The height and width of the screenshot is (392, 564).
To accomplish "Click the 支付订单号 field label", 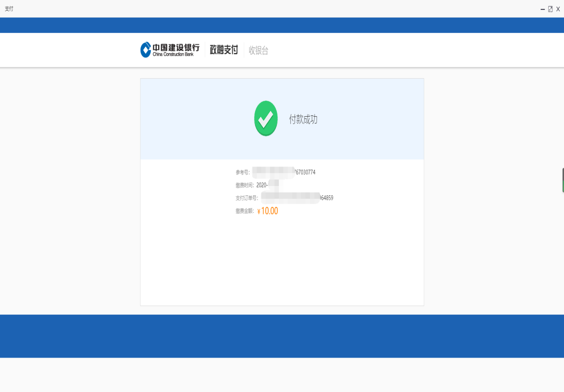I will pyautogui.click(x=247, y=198).
